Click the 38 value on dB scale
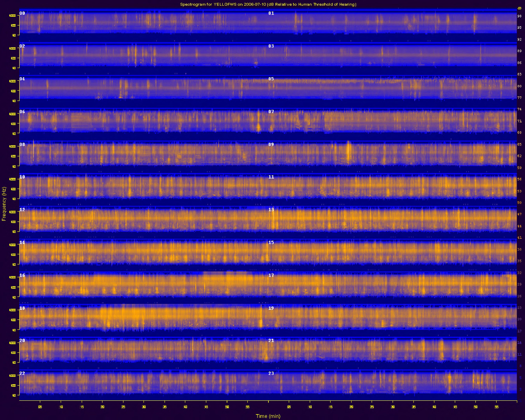525x420 pixels. 519,249
